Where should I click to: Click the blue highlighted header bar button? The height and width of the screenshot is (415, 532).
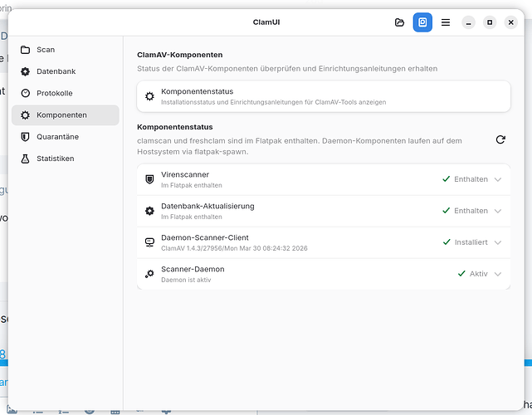tap(422, 22)
